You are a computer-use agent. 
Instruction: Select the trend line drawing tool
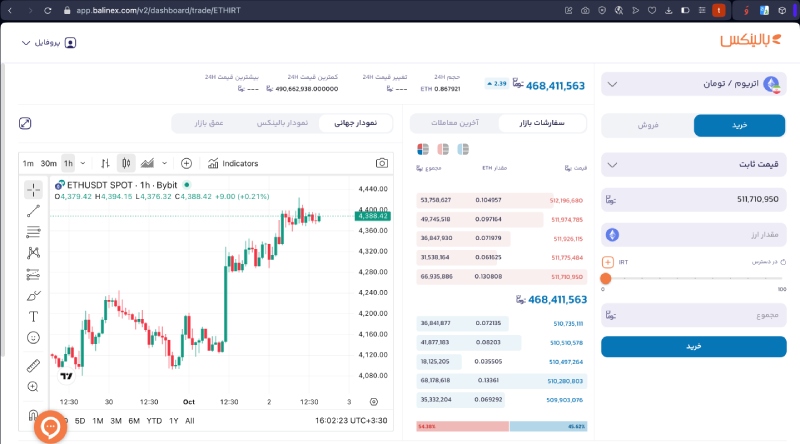pos(33,210)
